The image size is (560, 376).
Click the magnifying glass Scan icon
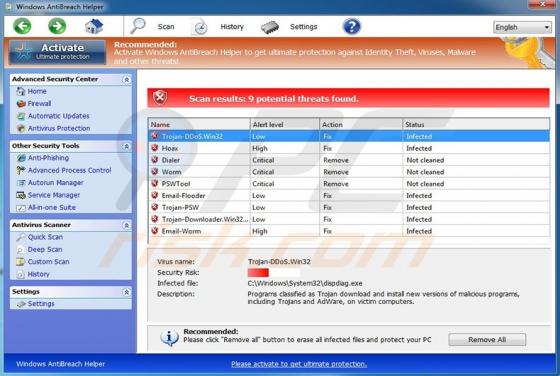138,26
